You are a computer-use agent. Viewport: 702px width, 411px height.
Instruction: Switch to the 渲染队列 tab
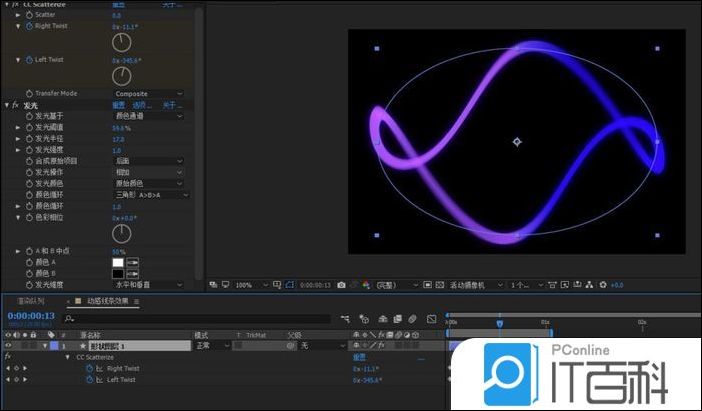click(x=28, y=301)
